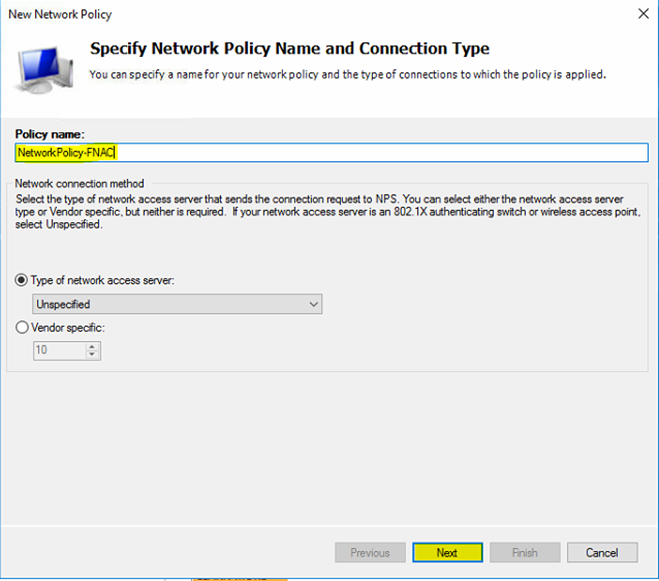Cancel the new network policy wizard

point(602,552)
